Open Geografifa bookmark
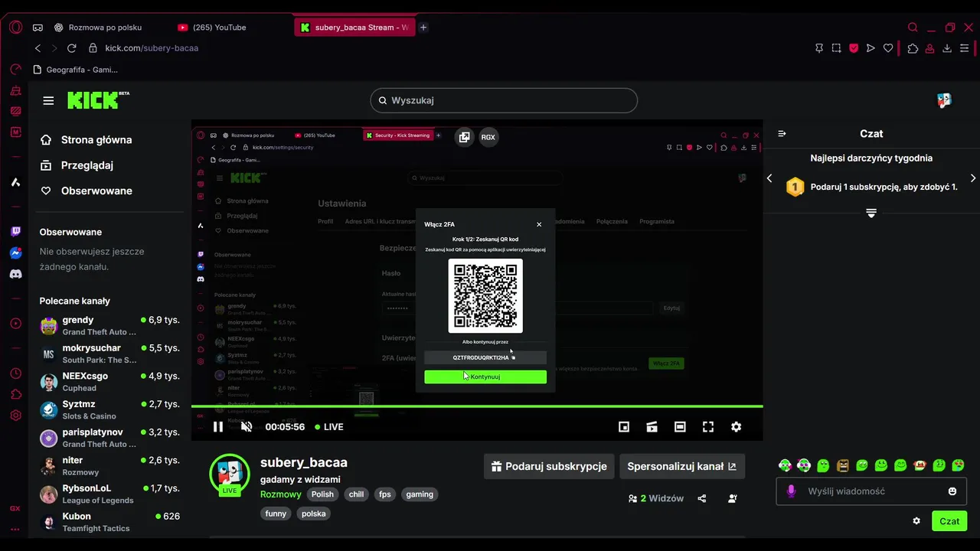This screenshot has width=980, height=551. (76, 70)
